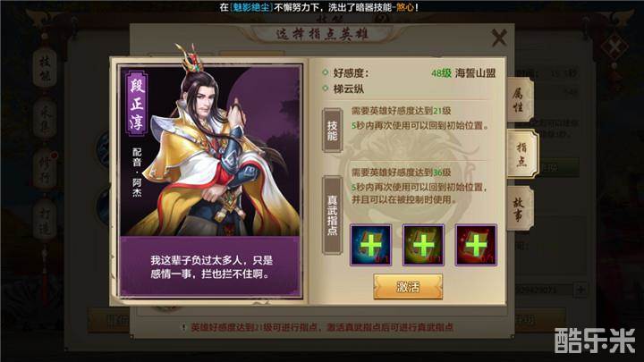Click the 激活 activate button

point(408,287)
